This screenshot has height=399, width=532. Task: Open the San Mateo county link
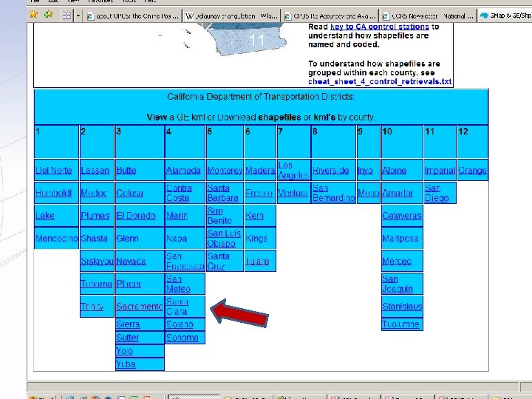pyautogui.click(x=178, y=284)
